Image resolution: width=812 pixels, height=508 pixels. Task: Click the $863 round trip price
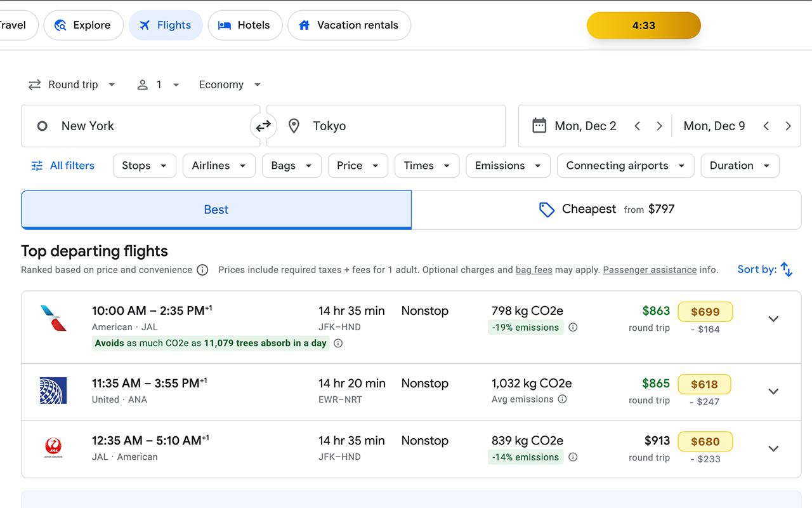click(x=656, y=311)
